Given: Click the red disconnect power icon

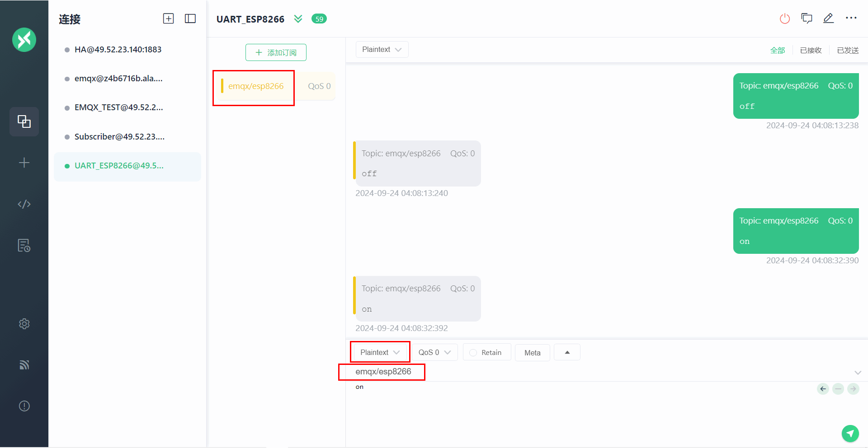Looking at the screenshot, I should (x=785, y=19).
